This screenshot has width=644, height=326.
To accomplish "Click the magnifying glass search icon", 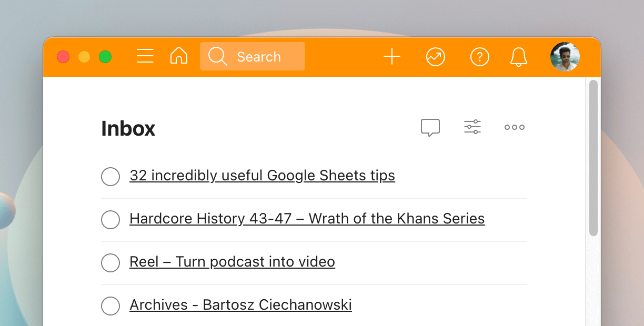I will point(217,56).
